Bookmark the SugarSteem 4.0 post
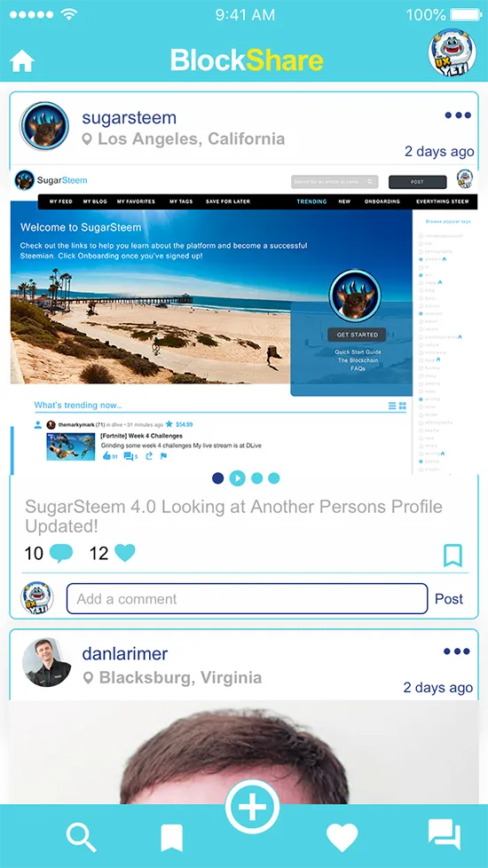 453,556
